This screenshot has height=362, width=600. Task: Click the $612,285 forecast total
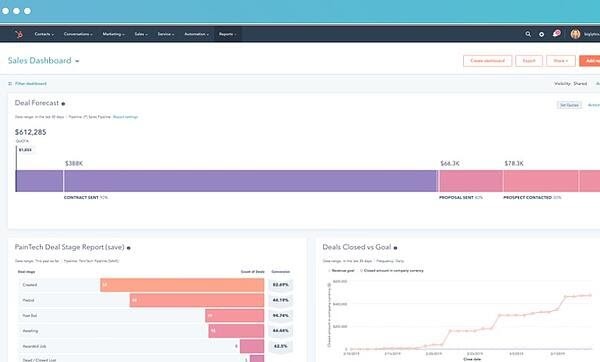coord(31,132)
